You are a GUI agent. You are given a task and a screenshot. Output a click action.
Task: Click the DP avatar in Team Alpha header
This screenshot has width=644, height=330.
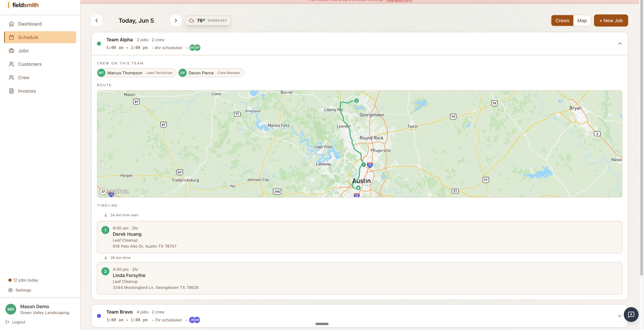198,48
